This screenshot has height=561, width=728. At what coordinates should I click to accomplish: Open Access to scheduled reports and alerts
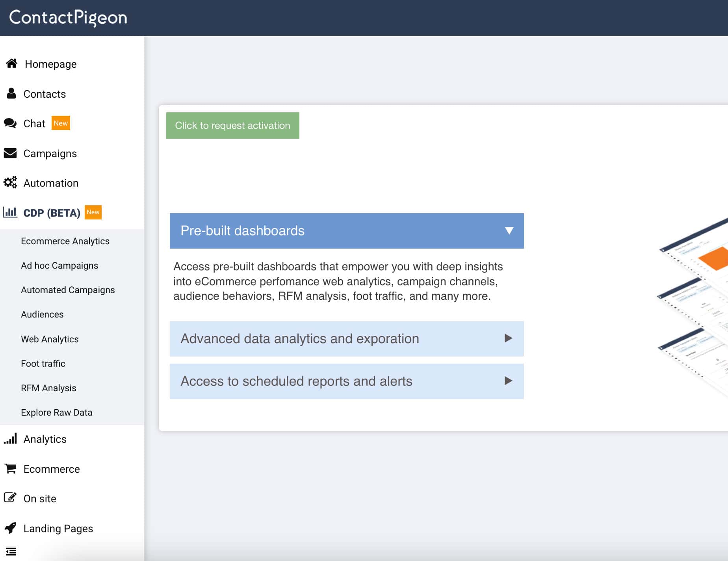pos(347,381)
